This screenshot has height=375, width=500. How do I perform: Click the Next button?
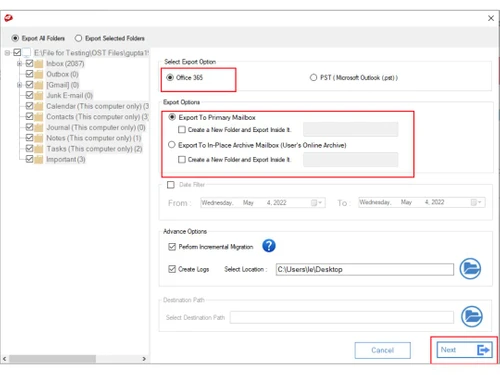(x=464, y=350)
